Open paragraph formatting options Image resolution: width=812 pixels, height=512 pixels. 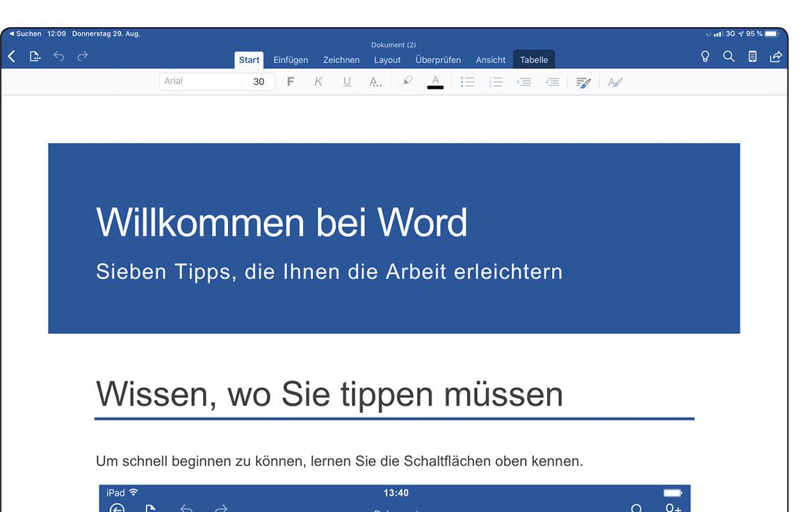pos(584,82)
